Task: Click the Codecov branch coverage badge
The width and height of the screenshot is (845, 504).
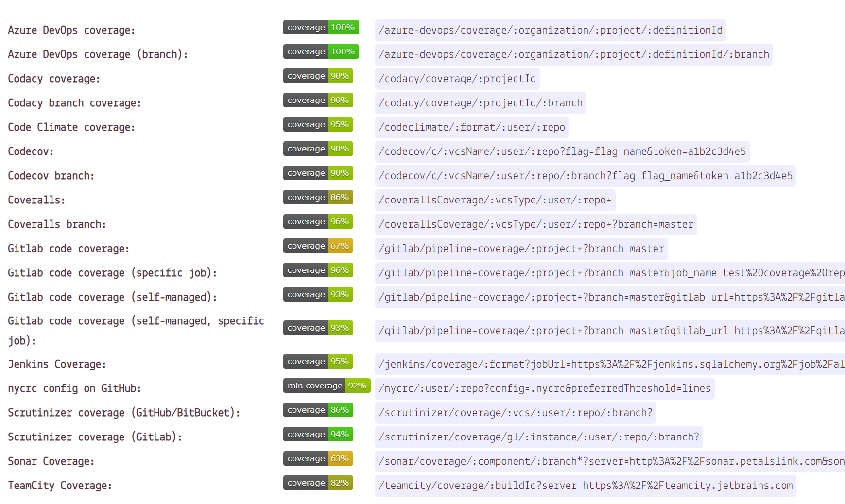Action: click(x=318, y=173)
